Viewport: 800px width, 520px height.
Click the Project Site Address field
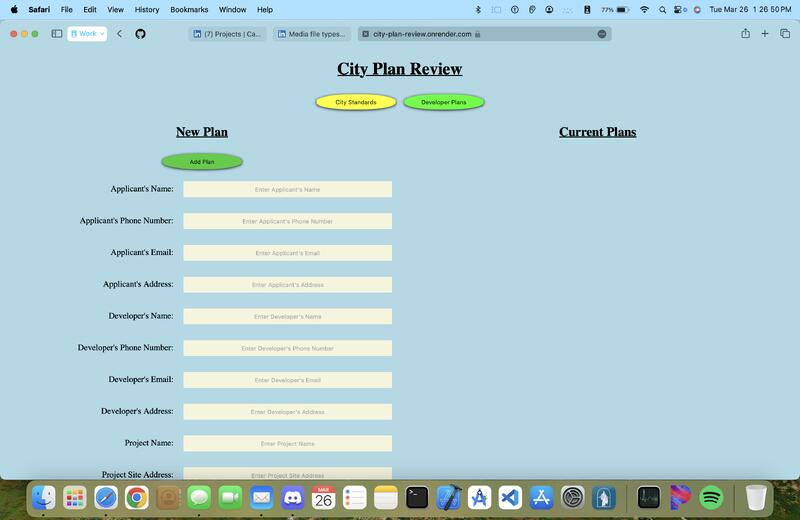(288, 474)
